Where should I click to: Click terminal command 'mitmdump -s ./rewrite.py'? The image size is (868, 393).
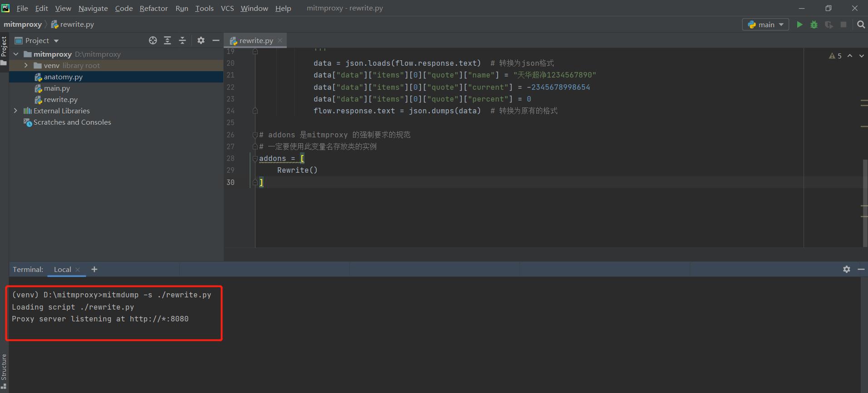(x=157, y=295)
